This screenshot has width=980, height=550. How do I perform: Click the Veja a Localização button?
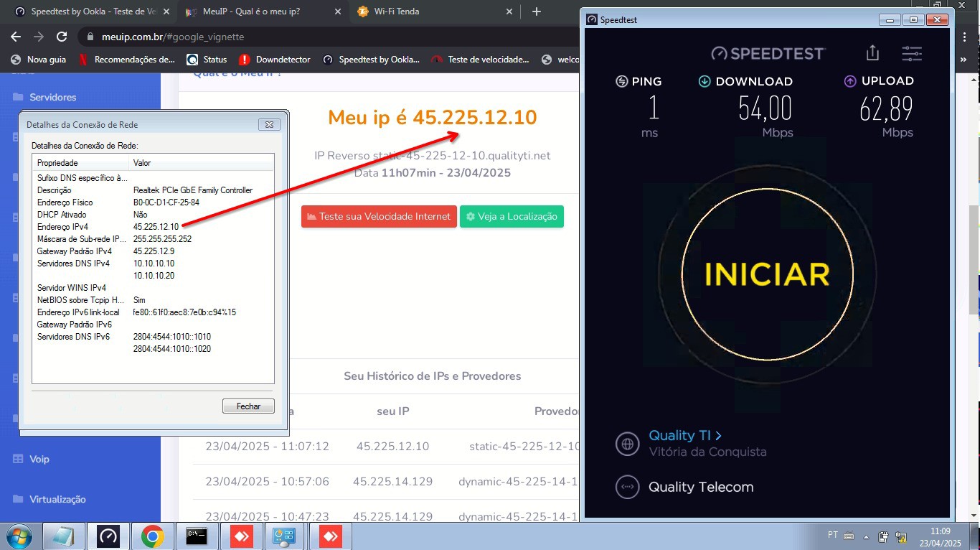pos(512,216)
